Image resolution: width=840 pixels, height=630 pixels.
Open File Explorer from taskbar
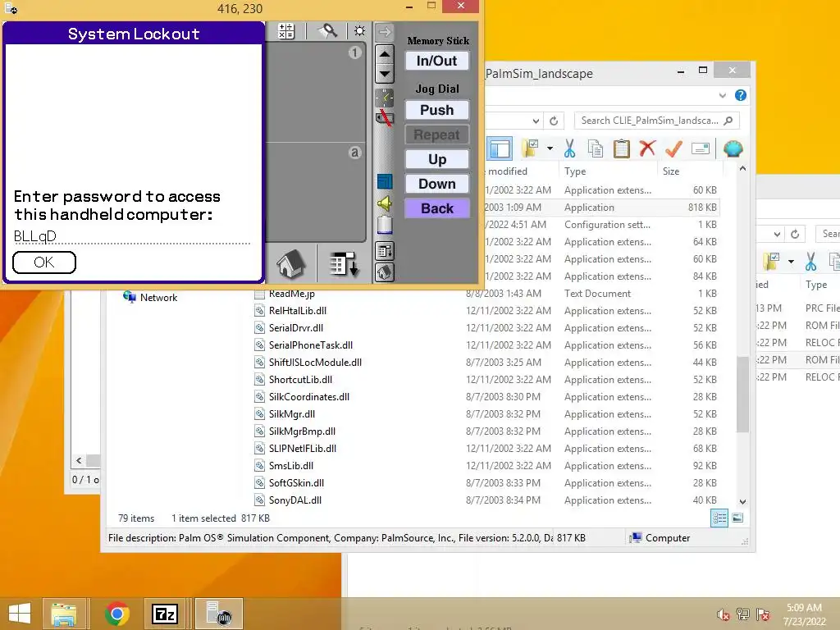point(63,614)
